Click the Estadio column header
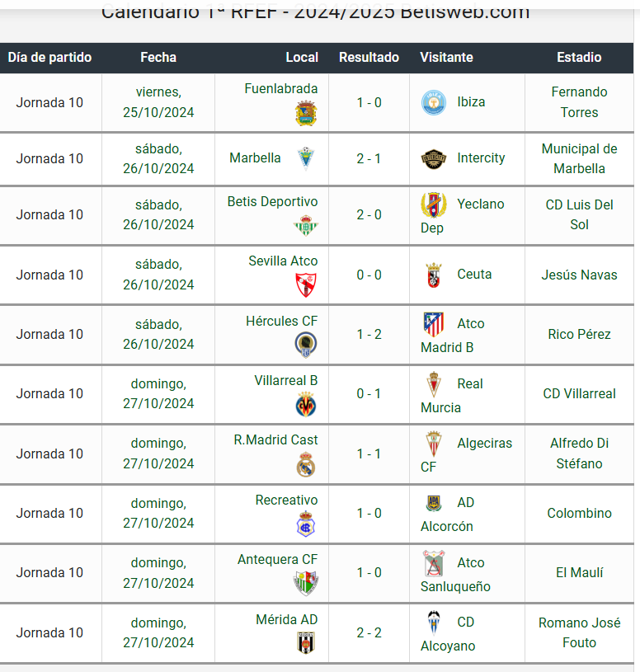Image resolution: width=640 pixels, height=672 pixels. pos(579,58)
